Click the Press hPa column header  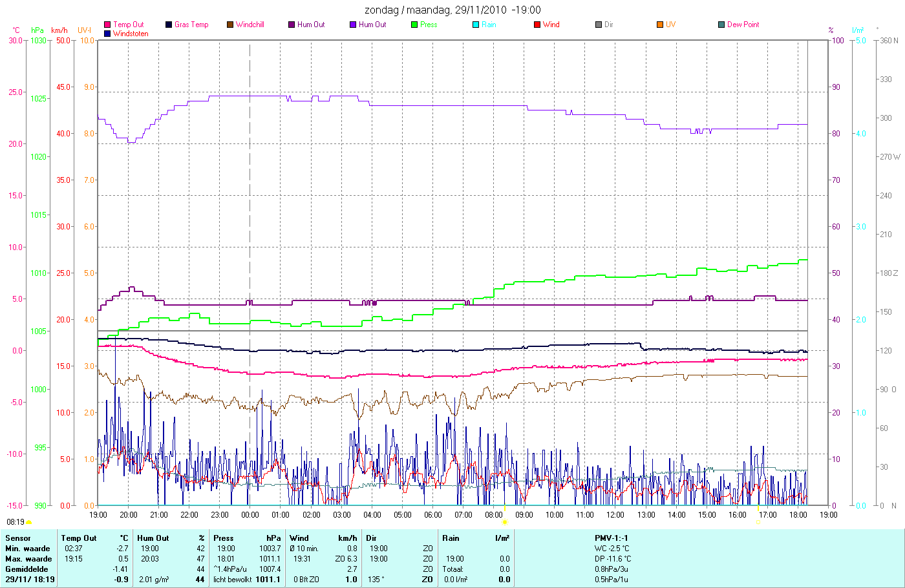click(x=246, y=538)
